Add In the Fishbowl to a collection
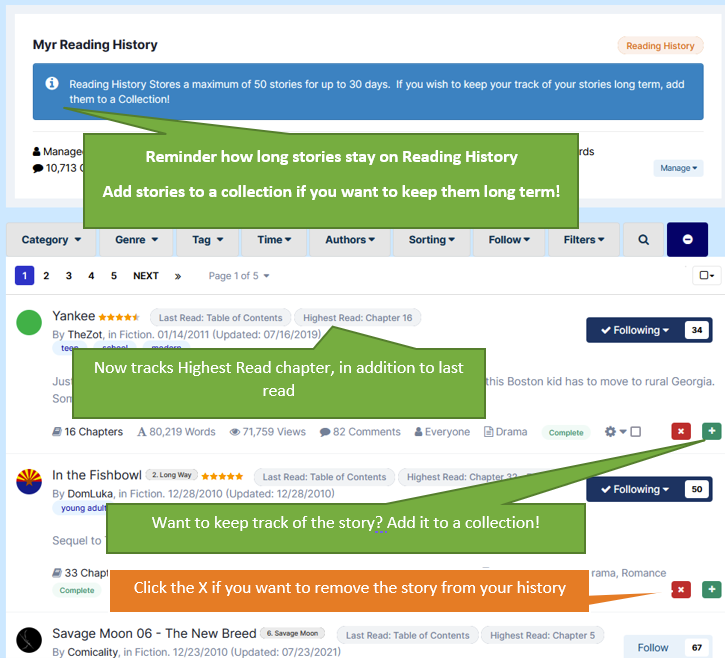This screenshot has width=725, height=658. tap(711, 590)
